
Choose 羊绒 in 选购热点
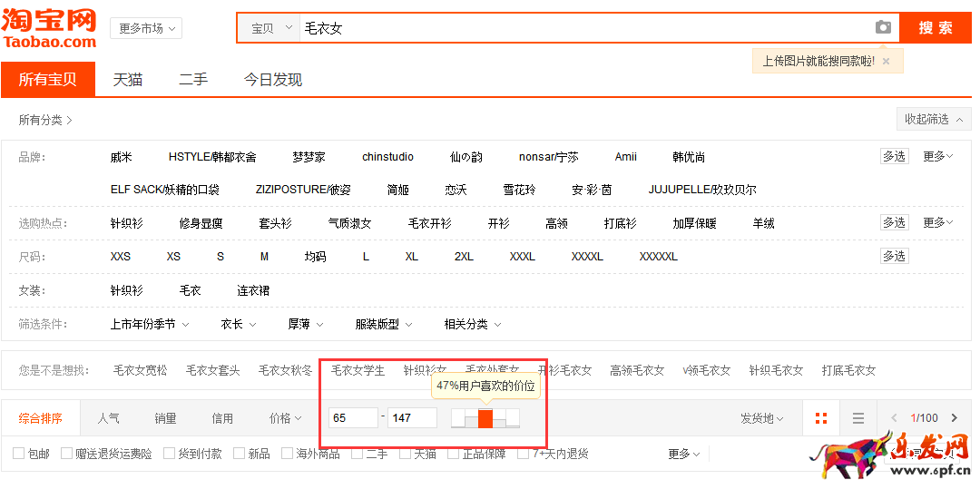764,223
